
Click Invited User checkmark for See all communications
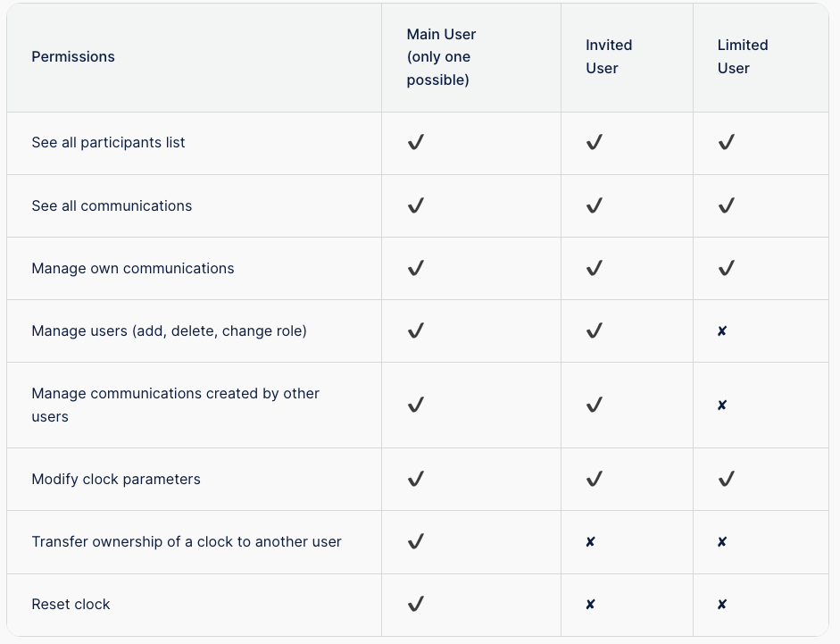tap(595, 205)
